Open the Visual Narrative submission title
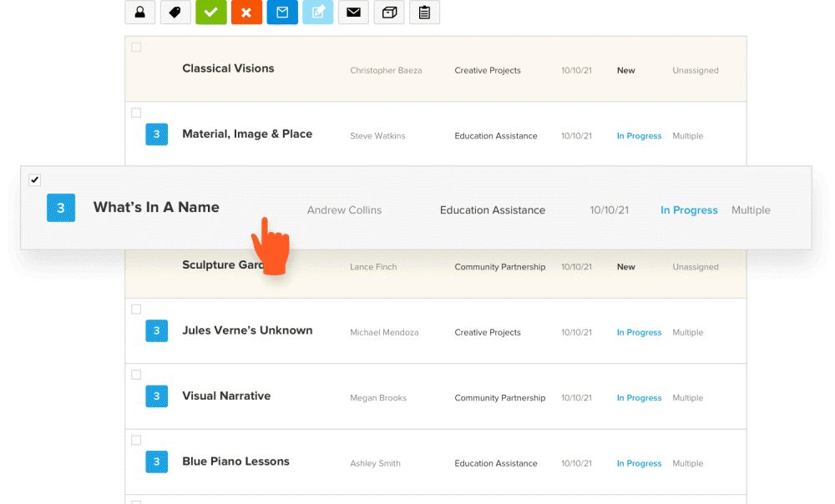835x504 pixels. [226, 396]
